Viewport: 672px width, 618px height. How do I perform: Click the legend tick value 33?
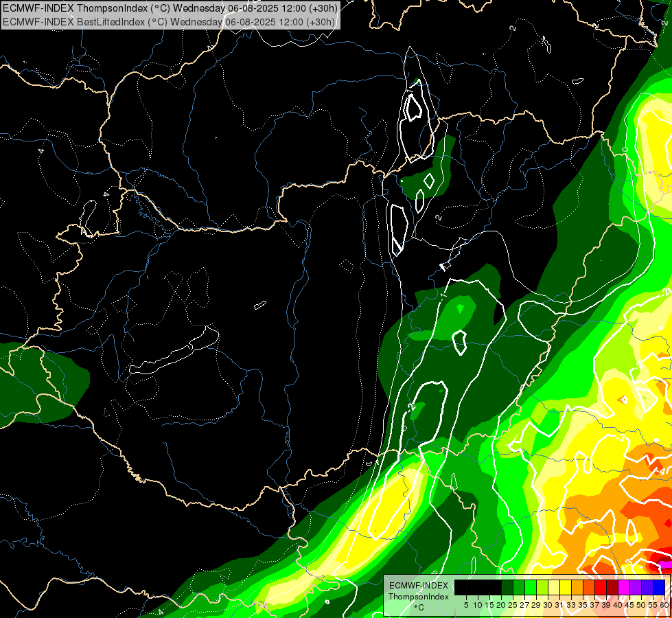572,605
